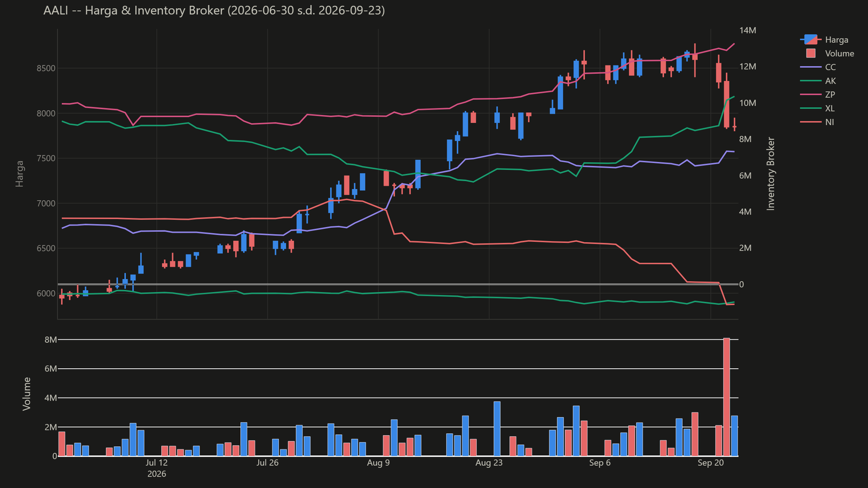
Task: Click the Aug 23 date tick label
Action: (489, 463)
